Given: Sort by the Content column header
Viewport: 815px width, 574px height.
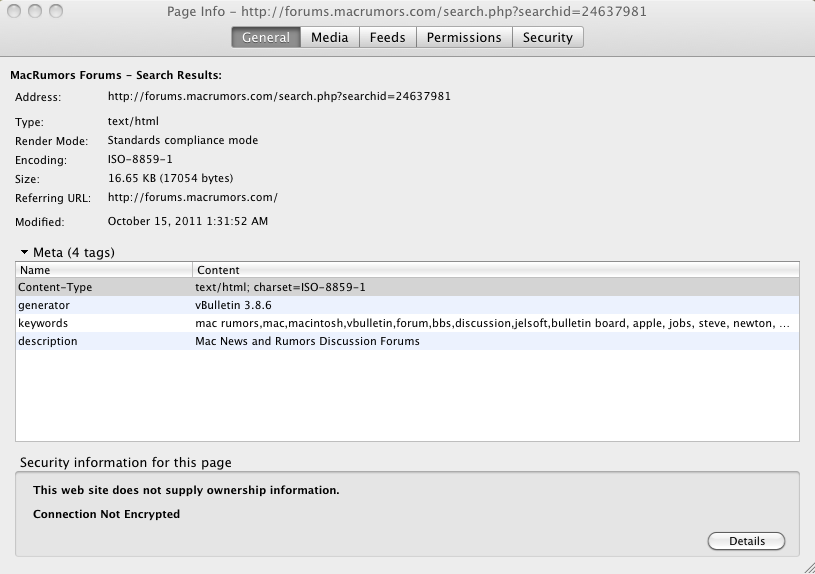Looking at the screenshot, I should click(x=496, y=270).
